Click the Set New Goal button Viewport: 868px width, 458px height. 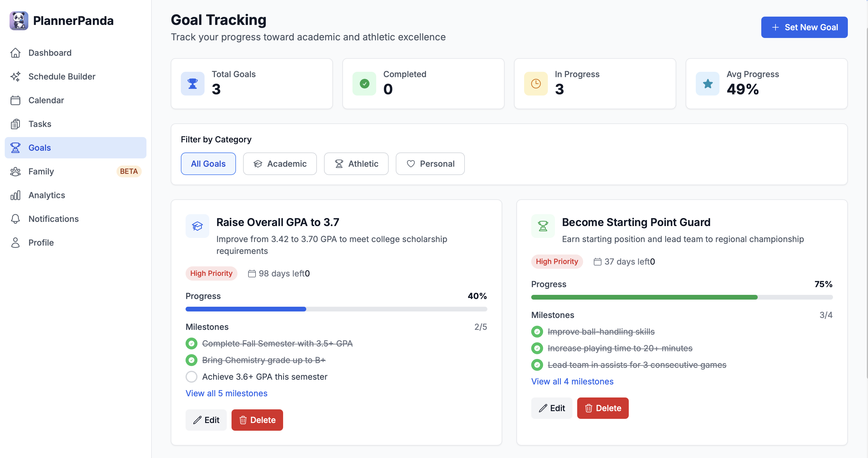[804, 27]
